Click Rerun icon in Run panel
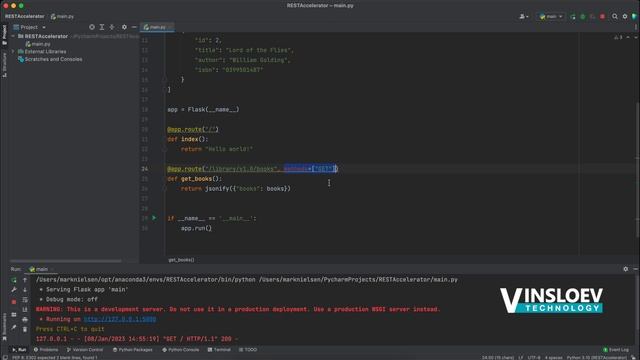This screenshot has width=640, height=360. 13,280
